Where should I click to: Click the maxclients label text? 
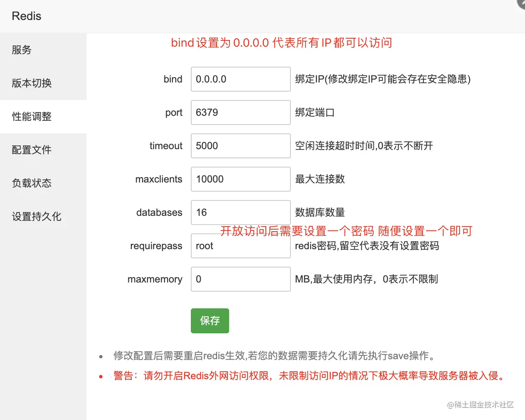coord(159,179)
